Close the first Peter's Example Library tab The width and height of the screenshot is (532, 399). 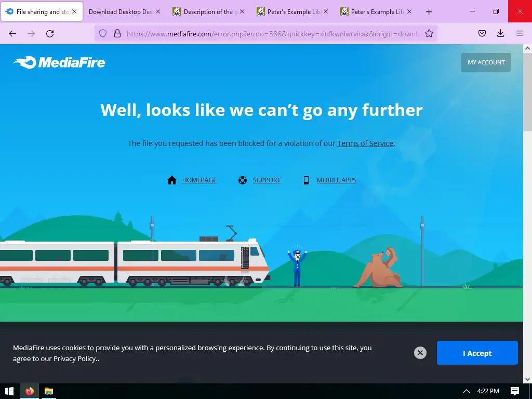tap(326, 11)
